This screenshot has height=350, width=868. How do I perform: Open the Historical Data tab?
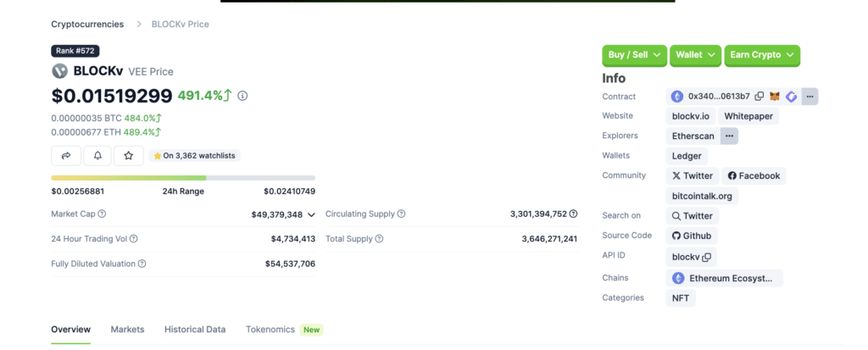(195, 330)
